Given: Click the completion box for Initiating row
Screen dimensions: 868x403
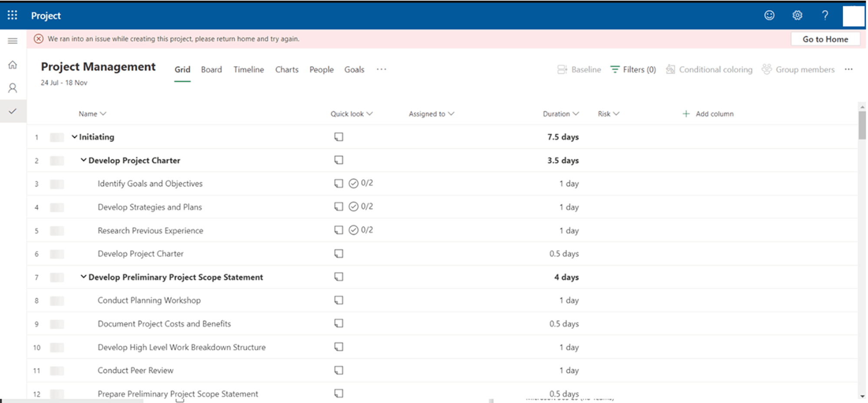Looking at the screenshot, I should click(57, 138).
